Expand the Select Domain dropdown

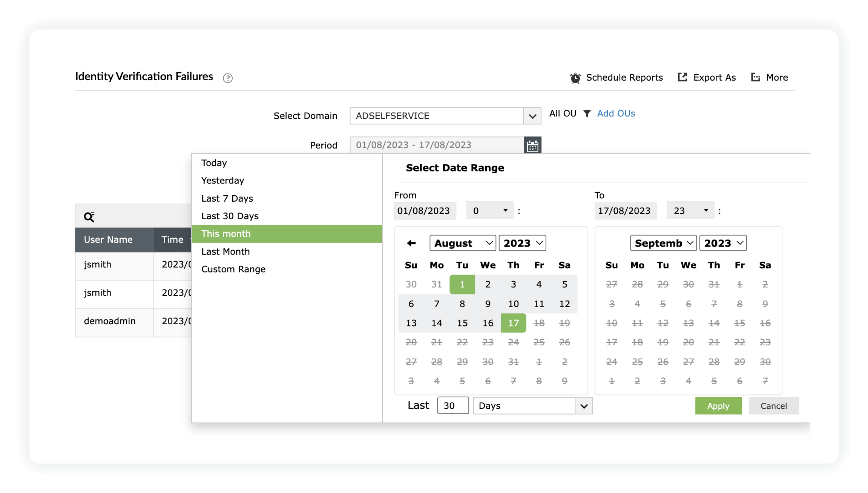point(532,116)
